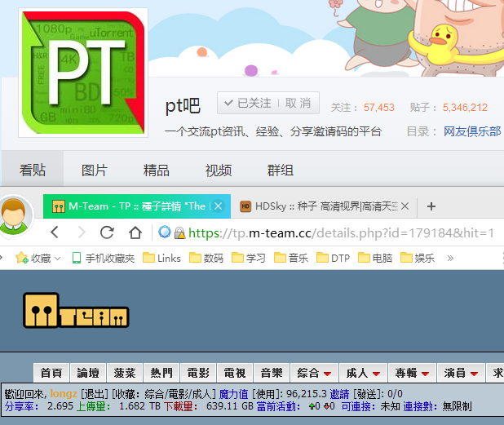Expand the 綜合 dropdown menu

314,373
